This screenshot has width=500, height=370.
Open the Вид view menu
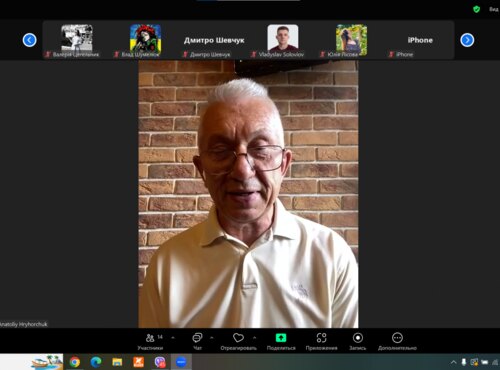tap(494, 9)
